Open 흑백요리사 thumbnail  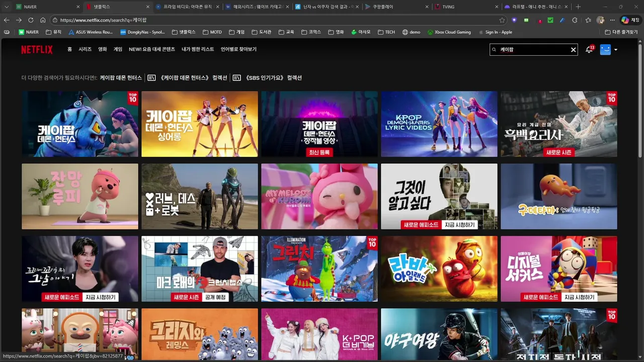pyautogui.click(x=558, y=124)
